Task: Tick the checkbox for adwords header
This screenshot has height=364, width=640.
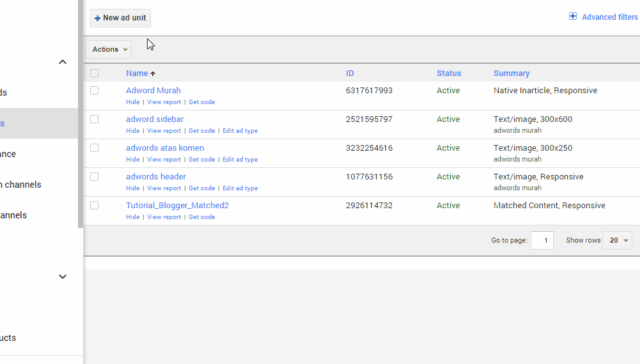Action: [94, 176]
